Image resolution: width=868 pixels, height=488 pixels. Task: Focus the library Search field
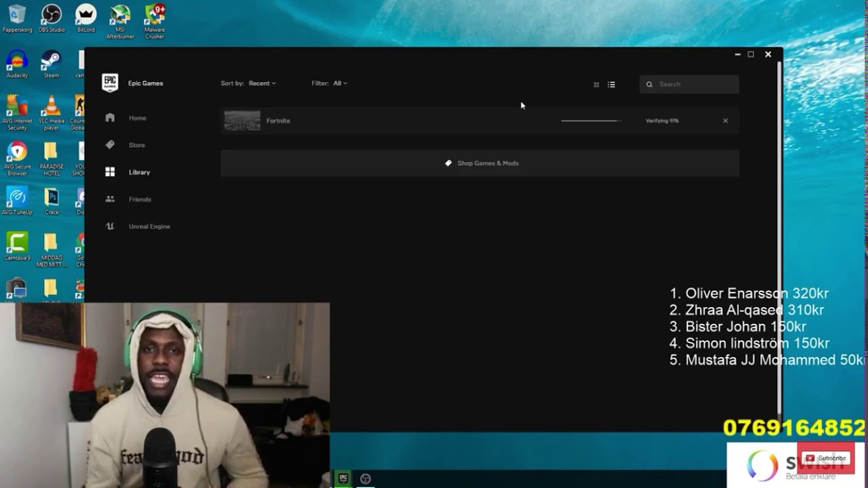[689, 84]
